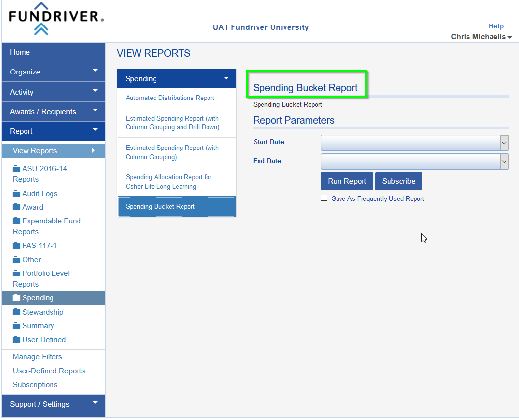Click the Award folder icon
The height and width of the screenshot is (420, 519).
[x=16, y=207]
